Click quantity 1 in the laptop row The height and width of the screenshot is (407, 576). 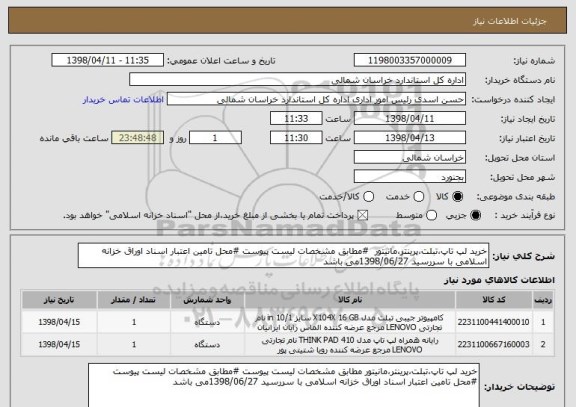134,345
